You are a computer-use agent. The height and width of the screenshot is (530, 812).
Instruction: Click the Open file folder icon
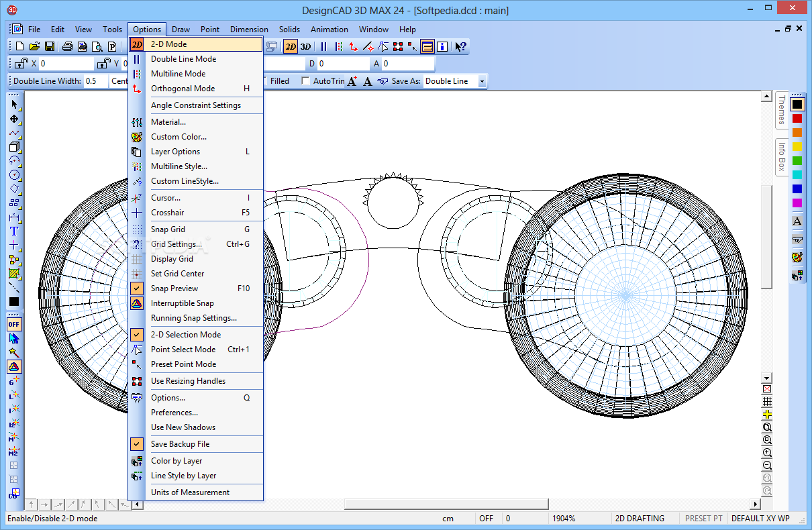(34, 46)
